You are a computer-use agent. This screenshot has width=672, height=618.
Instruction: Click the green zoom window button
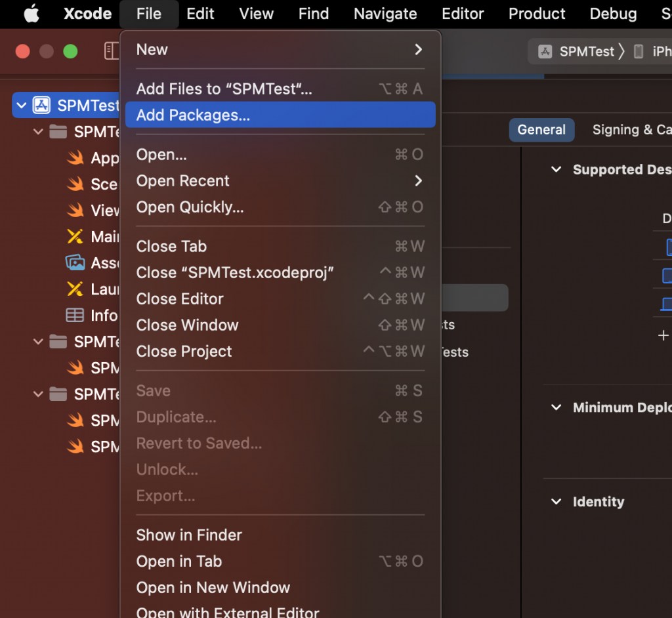[70, 51]
